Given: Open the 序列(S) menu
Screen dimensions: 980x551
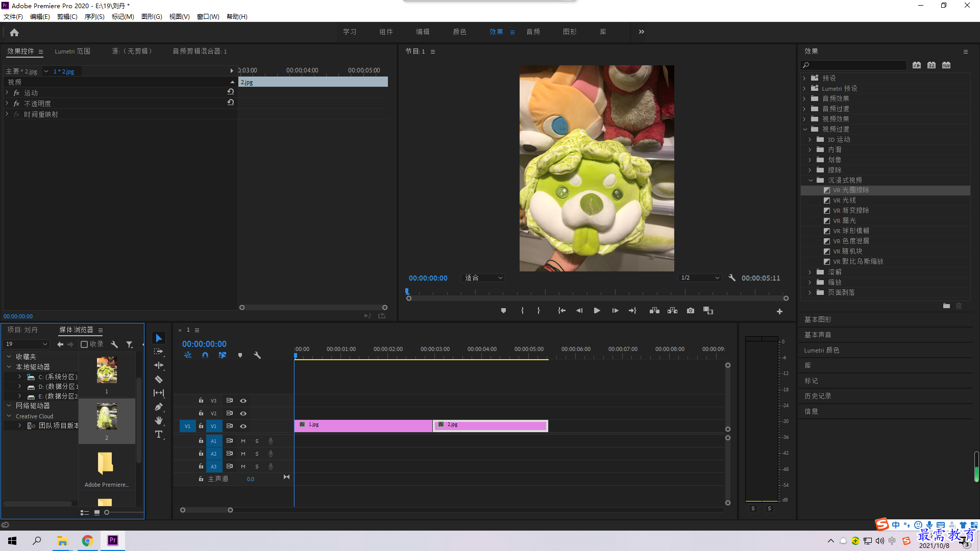Looking at the screenshot, I should click(x=94, y=16).
